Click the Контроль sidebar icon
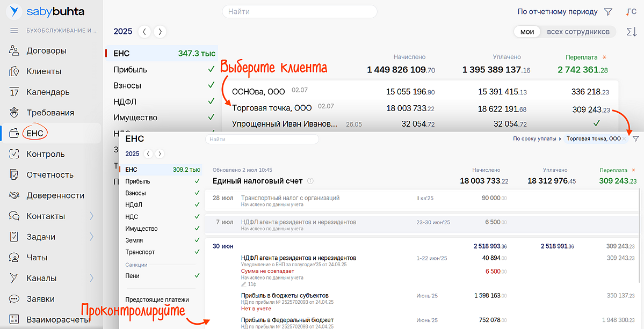Viewport: 644px width, 329px height. 15,154
